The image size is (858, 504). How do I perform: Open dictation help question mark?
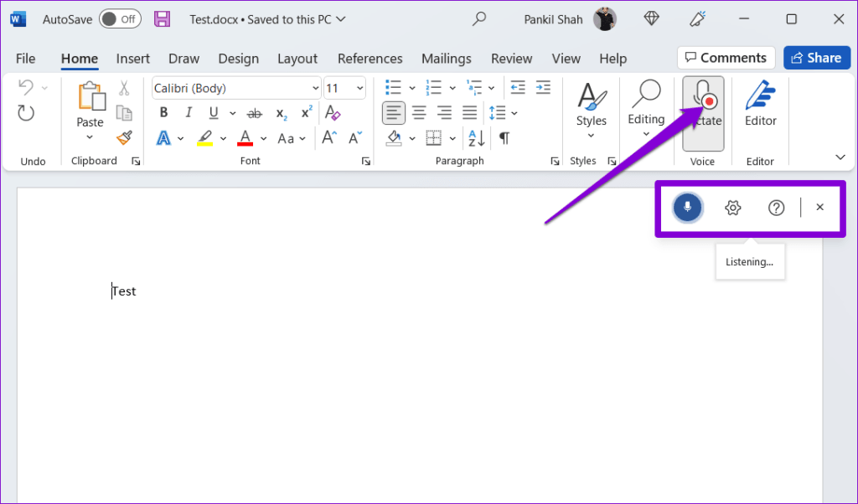[x=776, y=208]
